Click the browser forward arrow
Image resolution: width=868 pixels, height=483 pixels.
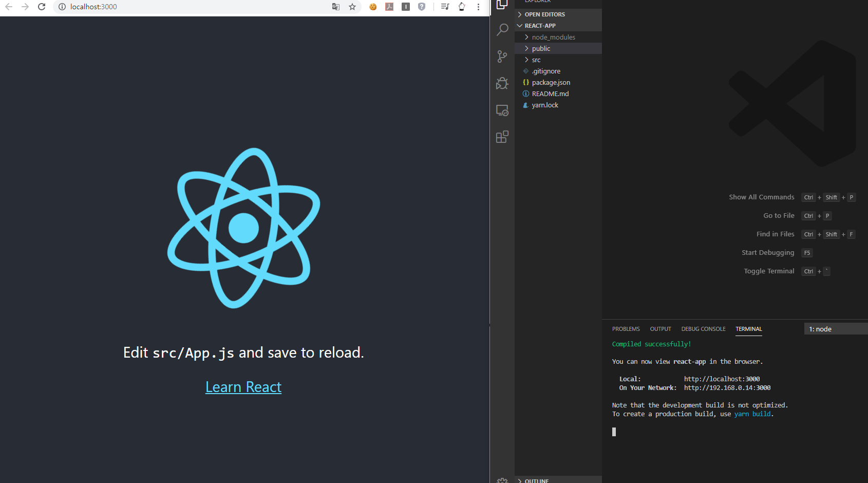click(x=25, y=7)
